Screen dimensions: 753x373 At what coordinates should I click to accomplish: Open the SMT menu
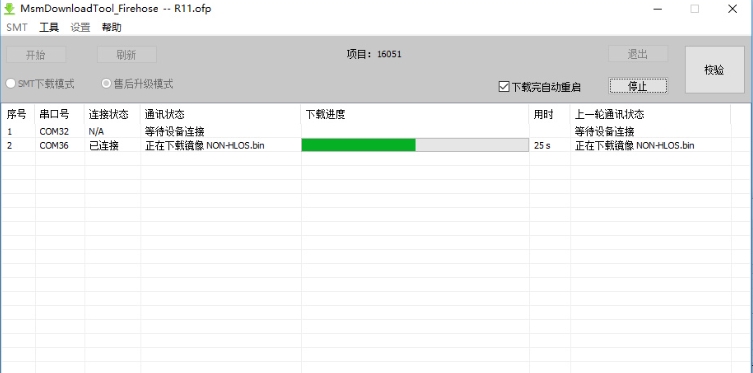pyautogui.click(x=17, y=27)
